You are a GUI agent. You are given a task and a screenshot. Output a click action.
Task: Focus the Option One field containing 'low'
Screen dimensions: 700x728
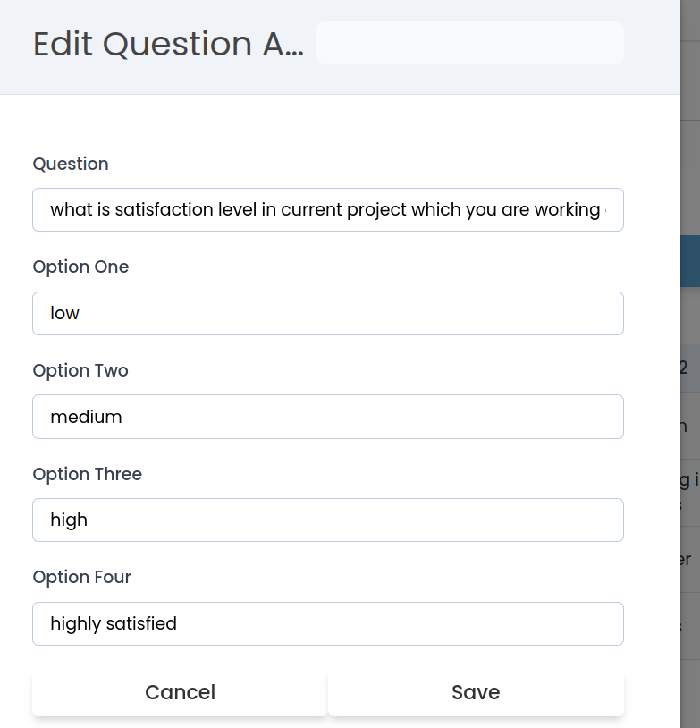click(327, 314)
